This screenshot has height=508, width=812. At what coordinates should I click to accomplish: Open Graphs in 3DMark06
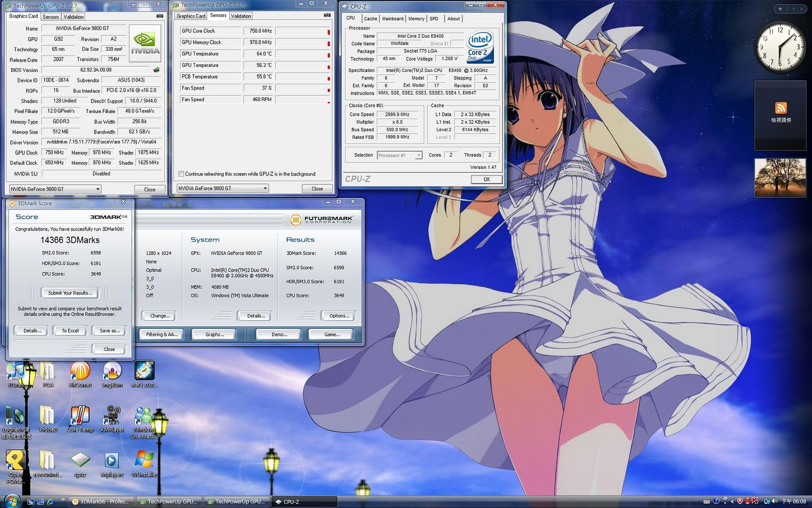coord(214,334)
